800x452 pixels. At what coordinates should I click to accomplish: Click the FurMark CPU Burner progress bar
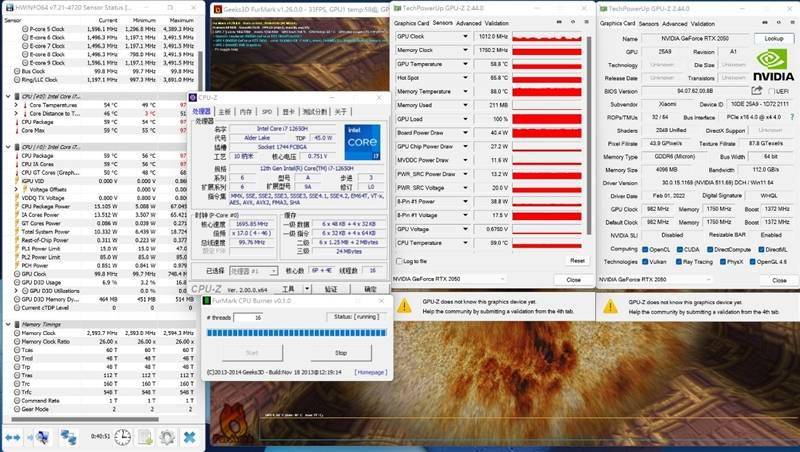[296, 333]
